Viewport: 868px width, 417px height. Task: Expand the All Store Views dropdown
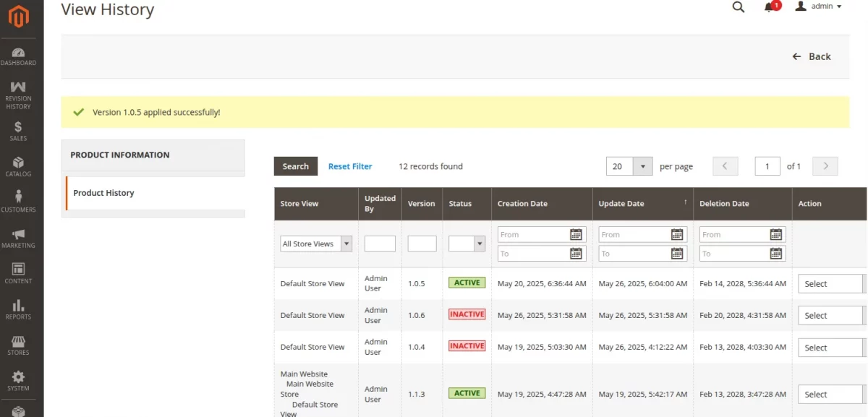[316, 244]
